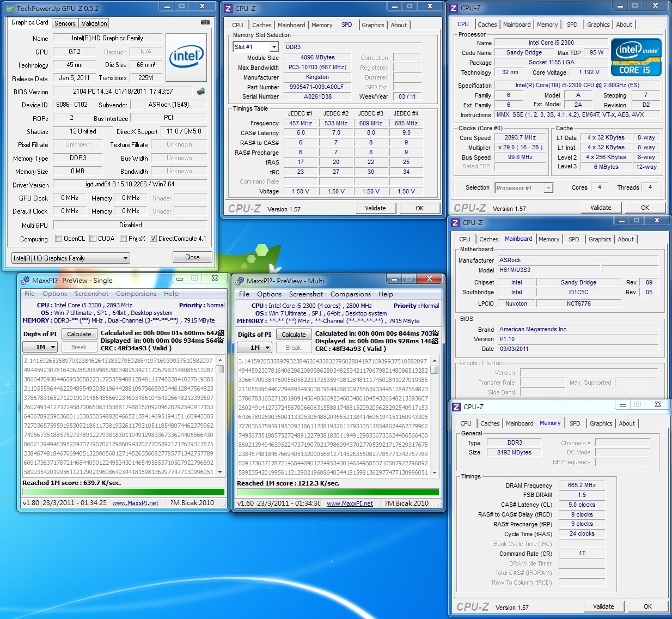Viewport: 672px width, 619px height.
Task: Enable the OpenCL checkbox
Action: (x=58, y=238)
